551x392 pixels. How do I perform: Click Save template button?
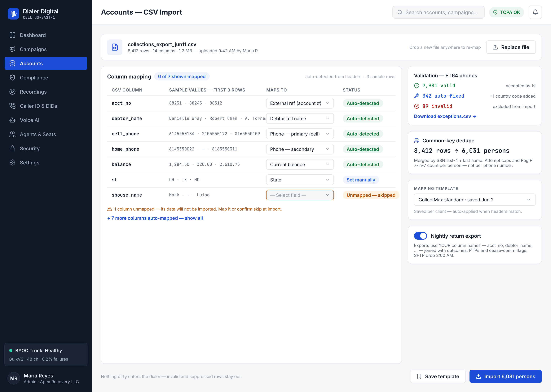click(x=438, y=376)
